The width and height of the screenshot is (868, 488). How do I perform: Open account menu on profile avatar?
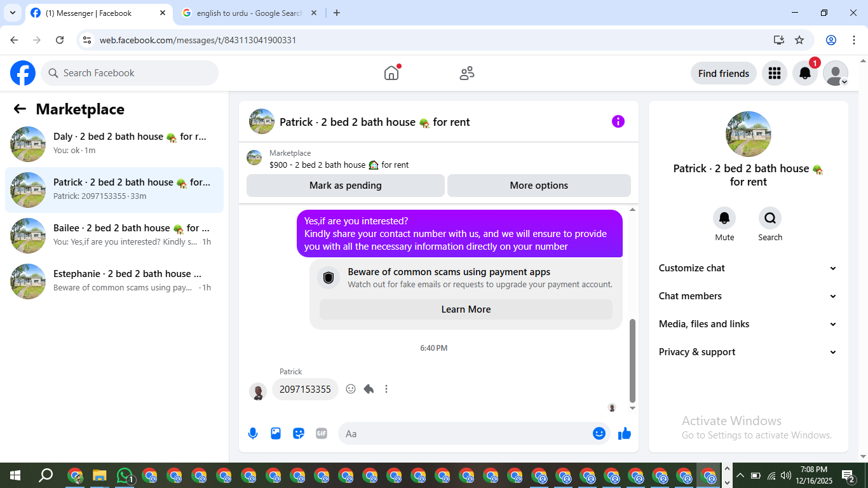tap(836, 73)
